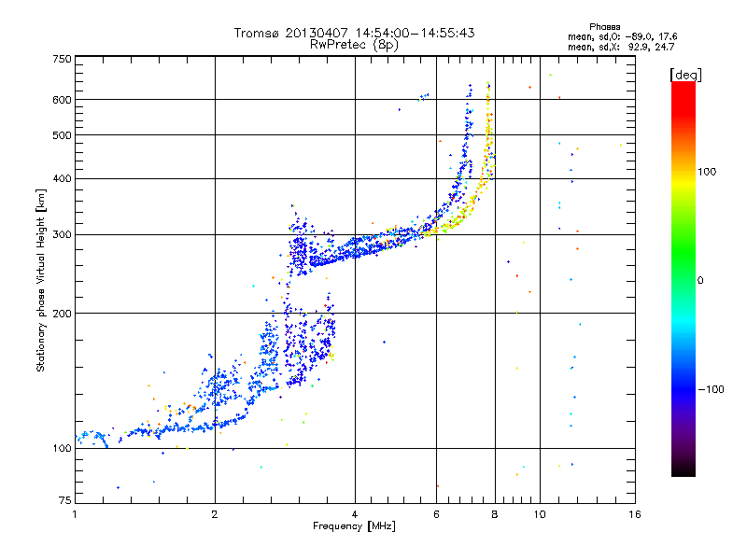Click the y-axis tick label '400'
The width and height of the screenshot is (747, 560).
coord(62,178)
